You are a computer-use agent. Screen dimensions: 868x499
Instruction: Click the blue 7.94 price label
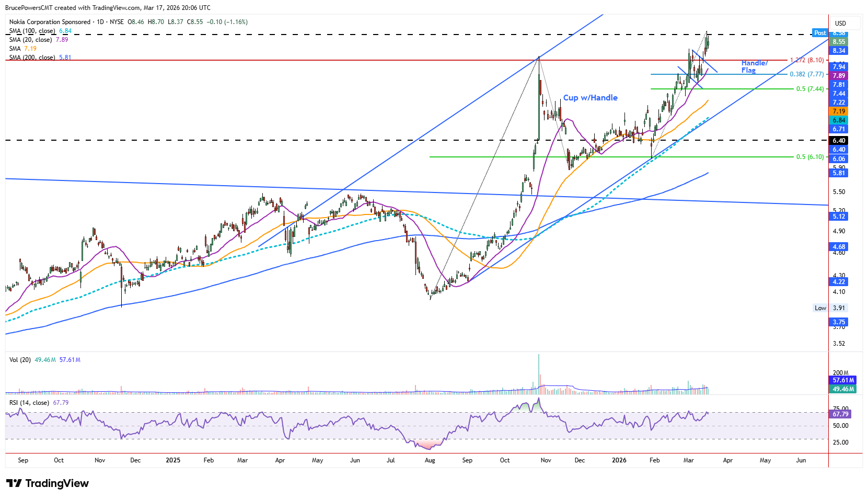tap(839, 67)
